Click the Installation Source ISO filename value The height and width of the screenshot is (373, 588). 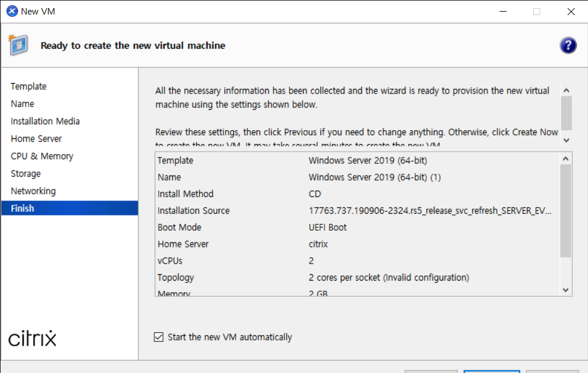tap(430, 210)
